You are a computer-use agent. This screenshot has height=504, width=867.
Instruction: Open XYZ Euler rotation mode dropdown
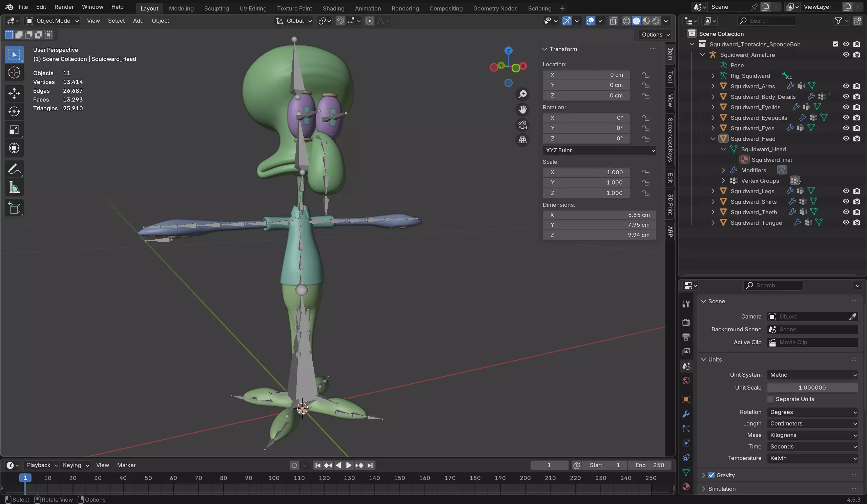599,150
